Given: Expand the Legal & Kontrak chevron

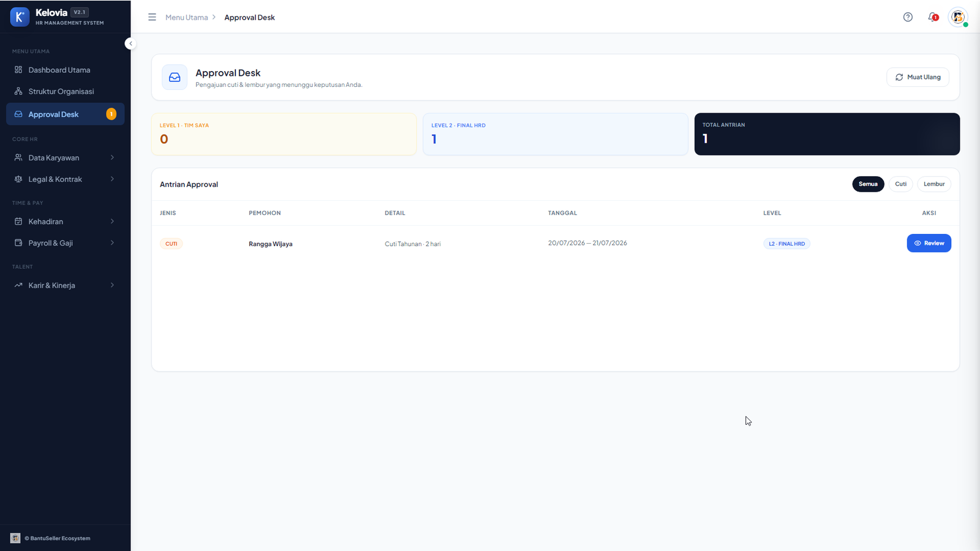Looking at the screenshot, I should (112, 179).
